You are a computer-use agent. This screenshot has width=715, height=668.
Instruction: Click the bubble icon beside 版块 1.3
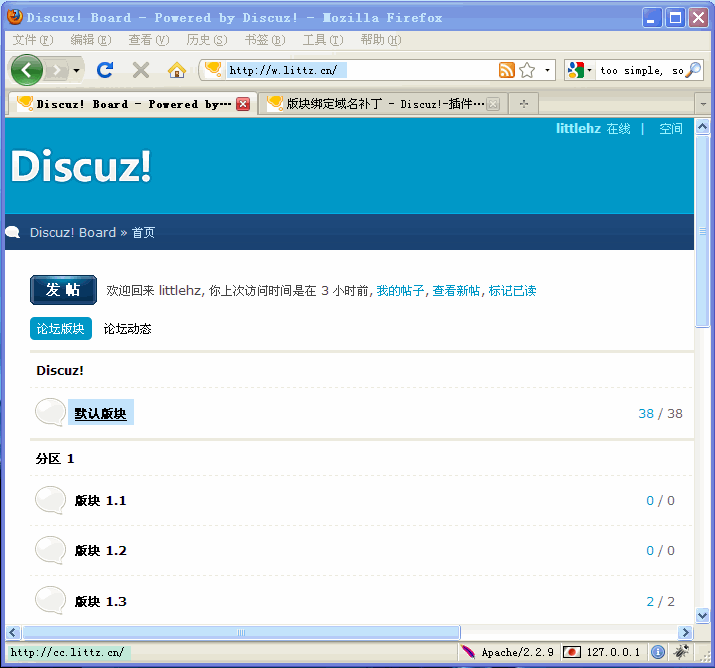point(51,600)
